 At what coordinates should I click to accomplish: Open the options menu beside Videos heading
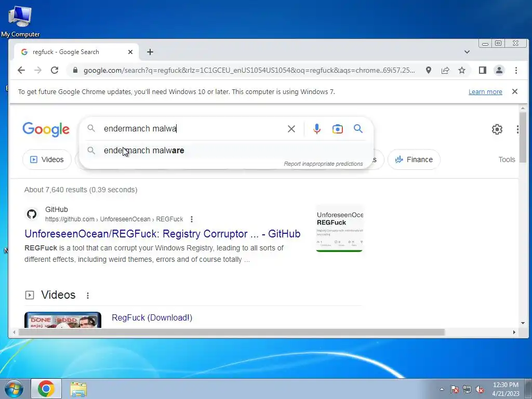(88, 296)
